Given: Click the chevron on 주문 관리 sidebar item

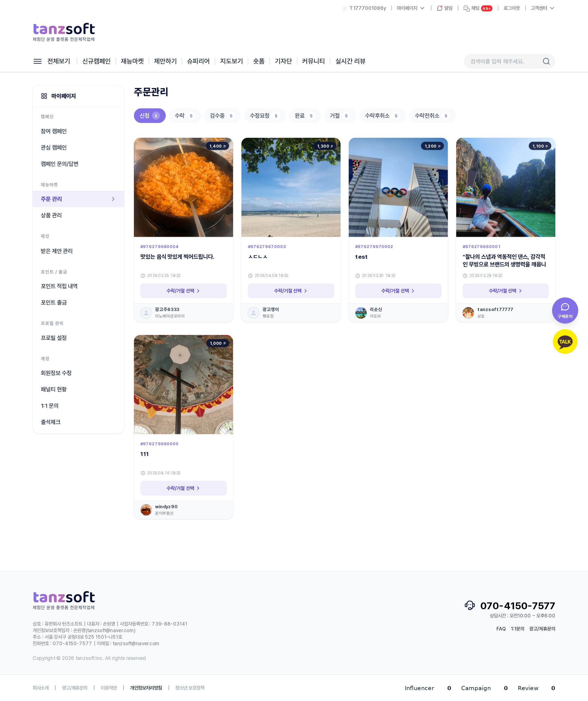Looking at the screenshot, I should coord(113,199).
